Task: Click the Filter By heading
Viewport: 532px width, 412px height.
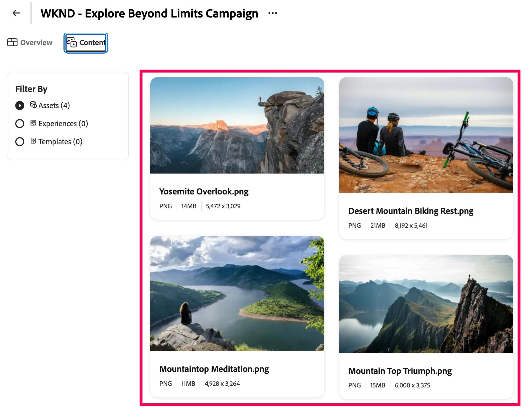Action: pyautogui.click(x=31, y=89)
